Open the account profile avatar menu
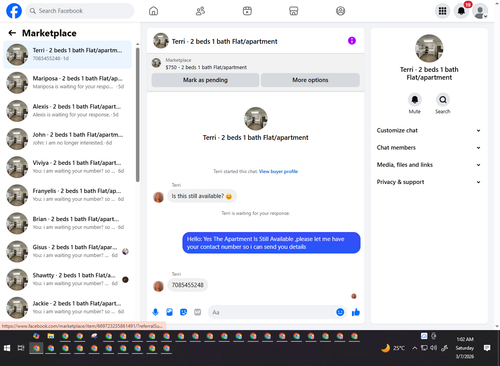The image size is (500, 366). click(x=480, y=11)
